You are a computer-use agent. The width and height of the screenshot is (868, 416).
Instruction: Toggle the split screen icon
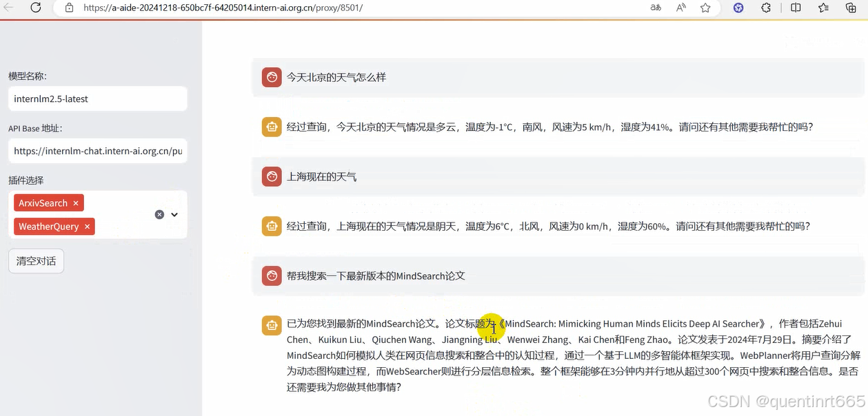pos(796,8)
